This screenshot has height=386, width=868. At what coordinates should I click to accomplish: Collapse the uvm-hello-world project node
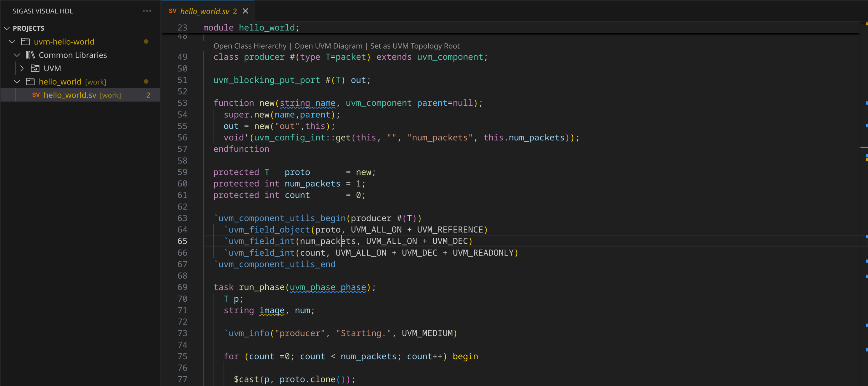tap(12, 42)
